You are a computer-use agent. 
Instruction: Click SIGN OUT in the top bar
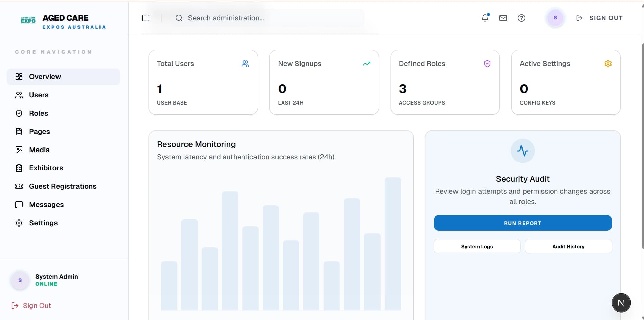[599, 18]
